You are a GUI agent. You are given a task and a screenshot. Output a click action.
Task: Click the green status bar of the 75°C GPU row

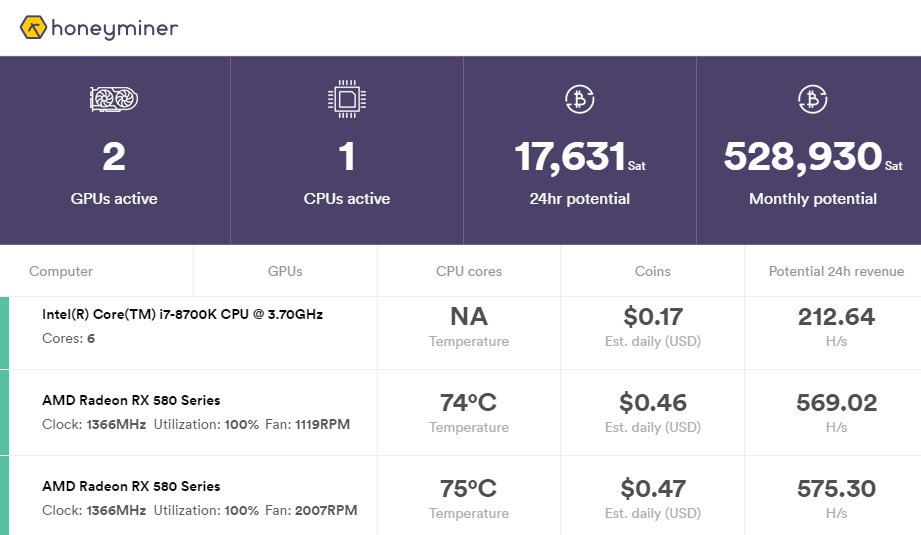4,496
